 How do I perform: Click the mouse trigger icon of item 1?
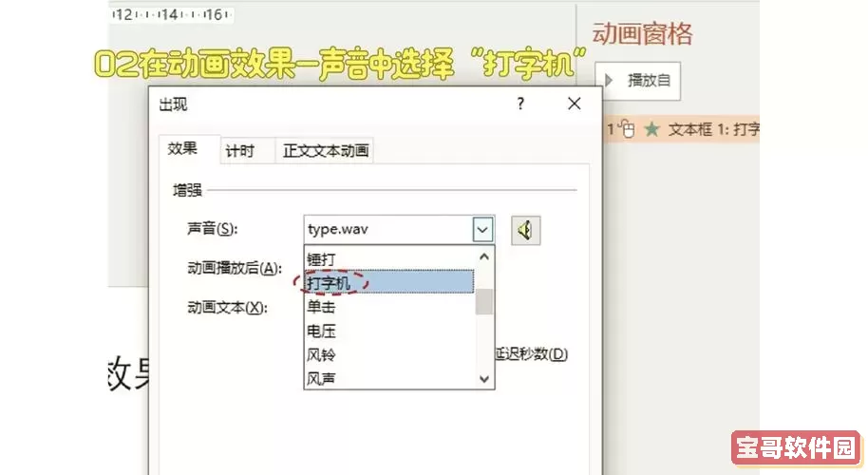[x=627, y=129]
